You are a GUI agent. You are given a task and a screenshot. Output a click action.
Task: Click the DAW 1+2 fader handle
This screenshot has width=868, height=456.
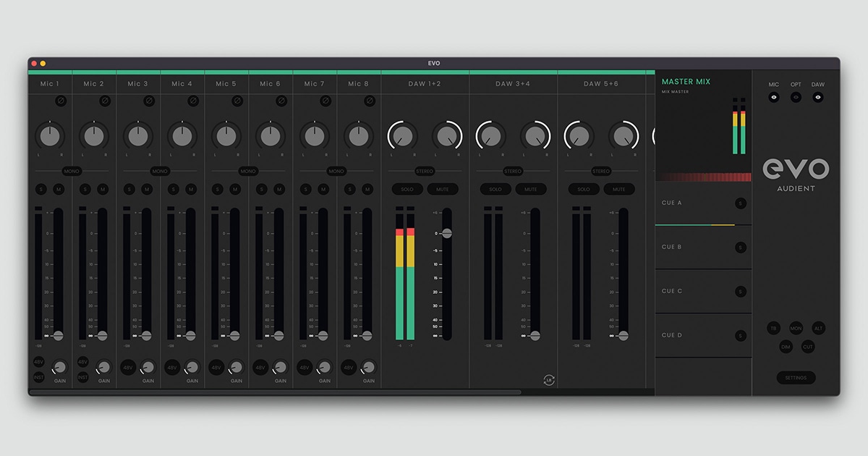click(446, 234)
